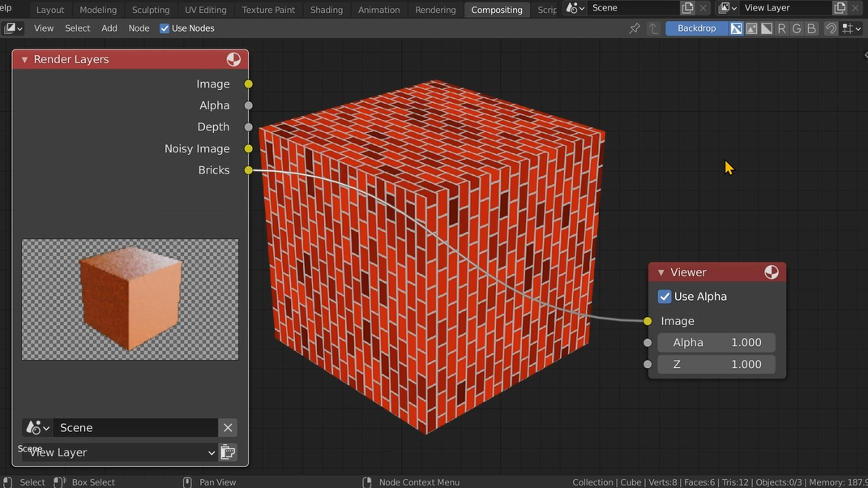Clear the Scene datablock with the X button
The image size is (868, 488).
coord(228,427)
